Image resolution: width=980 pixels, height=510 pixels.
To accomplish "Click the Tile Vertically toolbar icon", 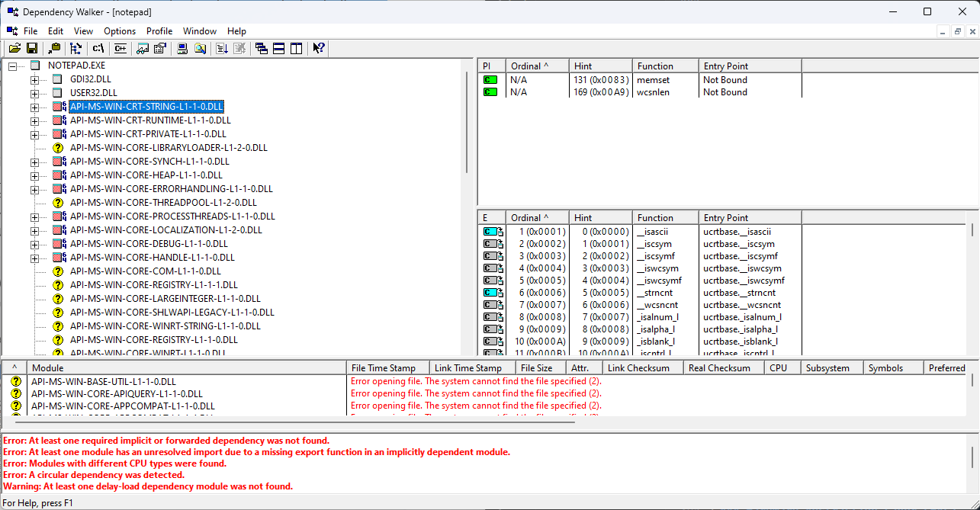I will (297, 48).
